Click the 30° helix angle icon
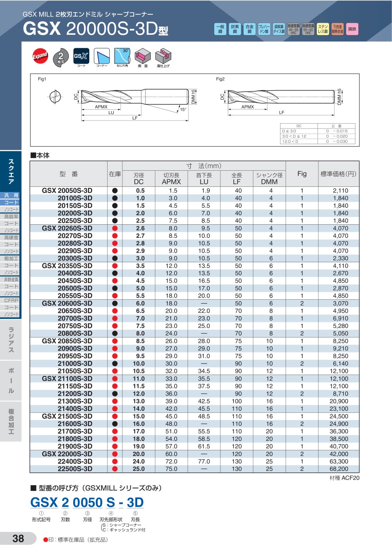 pyautogui.click(x=122, y=55)
